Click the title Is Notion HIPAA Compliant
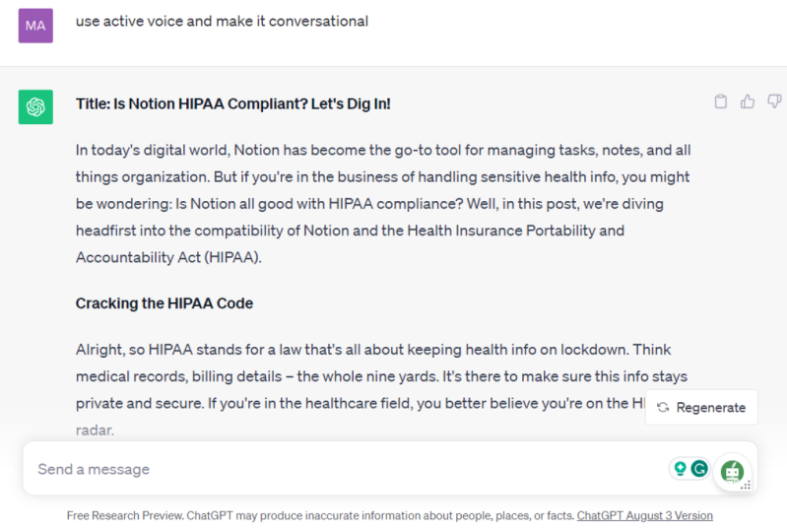 232,103
